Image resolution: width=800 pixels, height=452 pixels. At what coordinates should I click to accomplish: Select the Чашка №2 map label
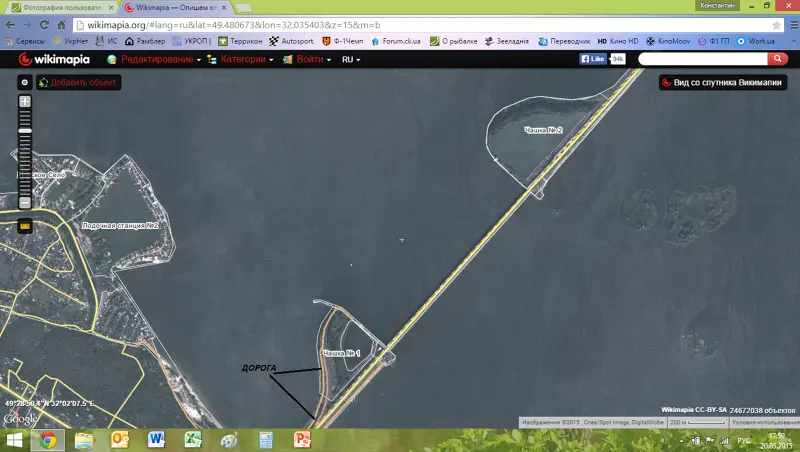pos(543,130)
